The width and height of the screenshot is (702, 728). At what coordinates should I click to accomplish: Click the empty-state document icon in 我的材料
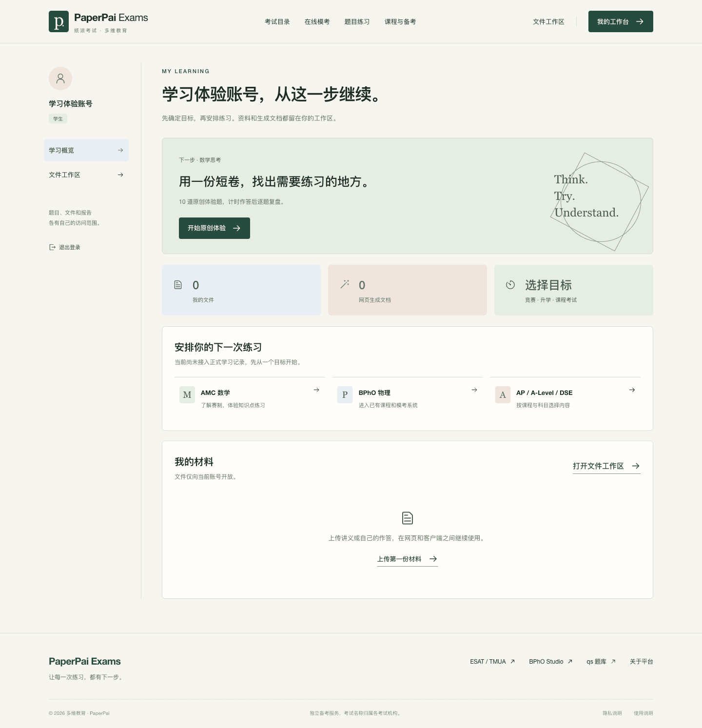click(408, 518)
